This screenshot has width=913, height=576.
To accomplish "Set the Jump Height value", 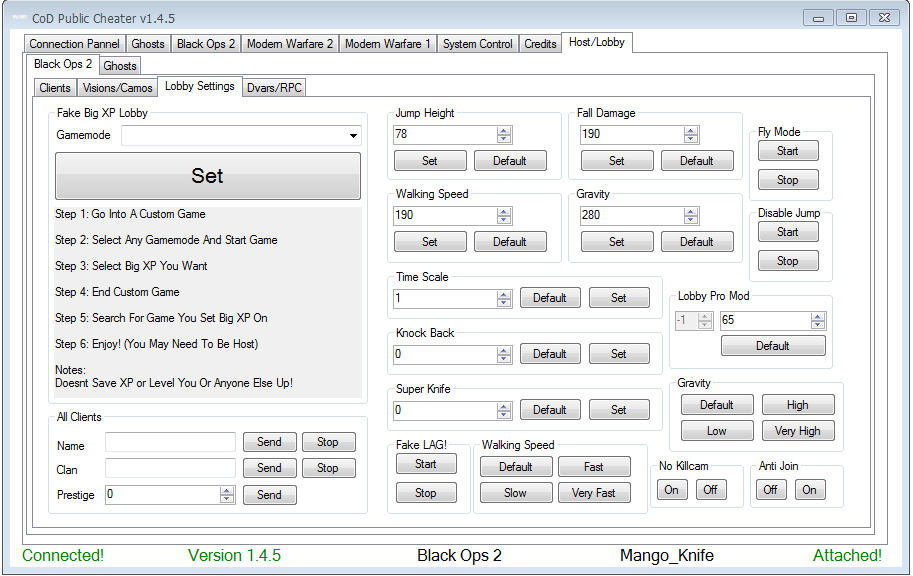I will (430, 161).
